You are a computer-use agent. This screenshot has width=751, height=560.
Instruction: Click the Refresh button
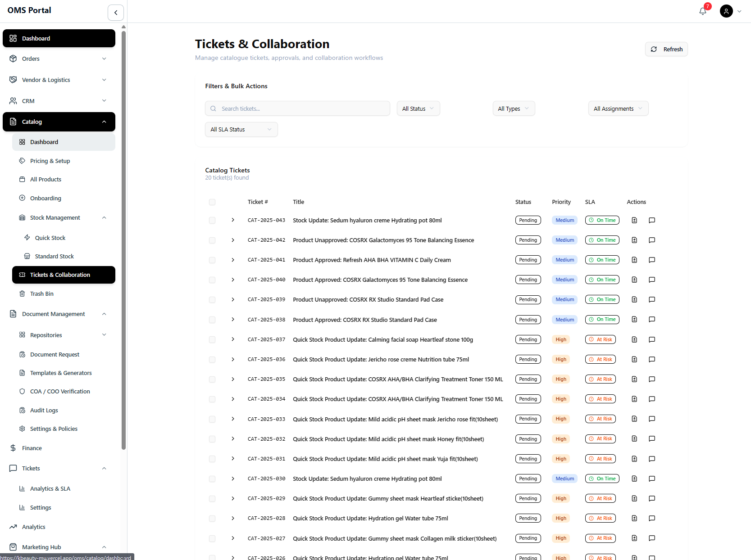666,49
